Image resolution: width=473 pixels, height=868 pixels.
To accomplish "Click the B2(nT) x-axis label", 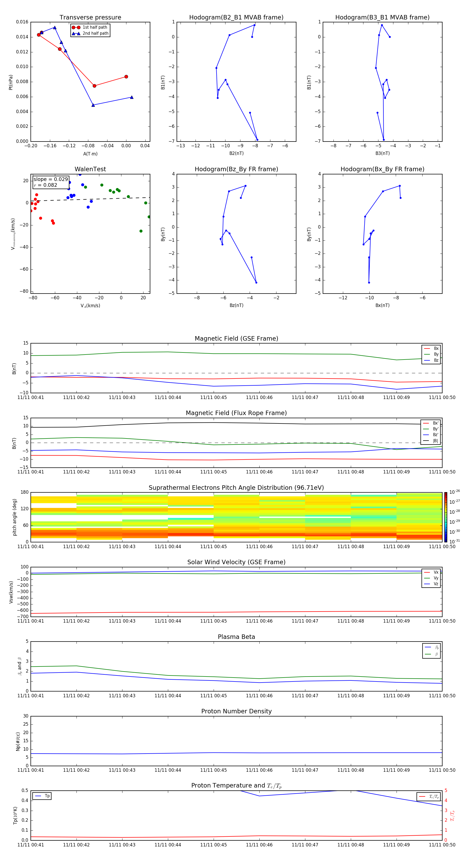I will (236, 153).
